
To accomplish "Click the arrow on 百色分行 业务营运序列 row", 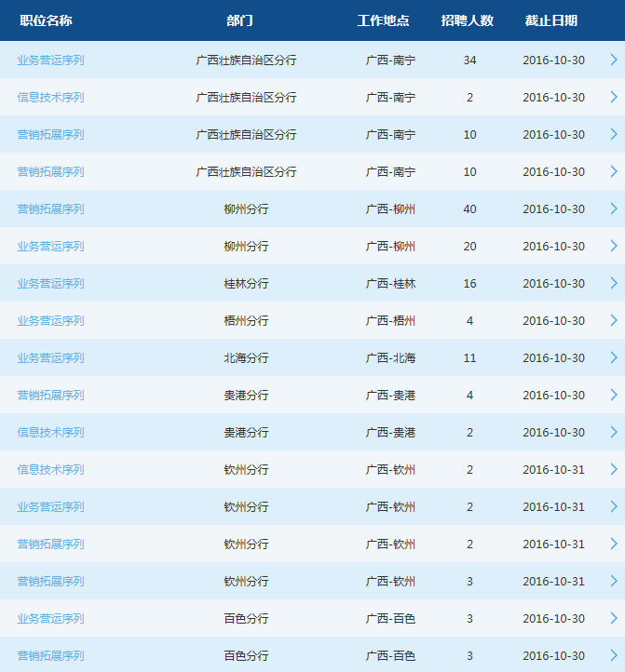I will coord(613,618).
